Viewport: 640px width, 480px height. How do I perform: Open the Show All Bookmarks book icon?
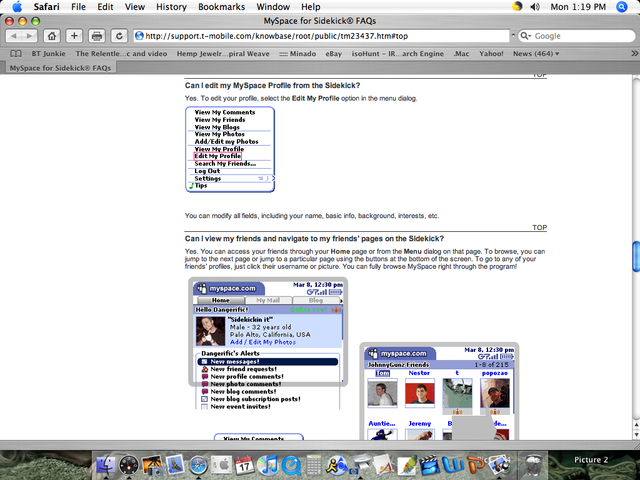pyautogui.click(x=16, y=52)
